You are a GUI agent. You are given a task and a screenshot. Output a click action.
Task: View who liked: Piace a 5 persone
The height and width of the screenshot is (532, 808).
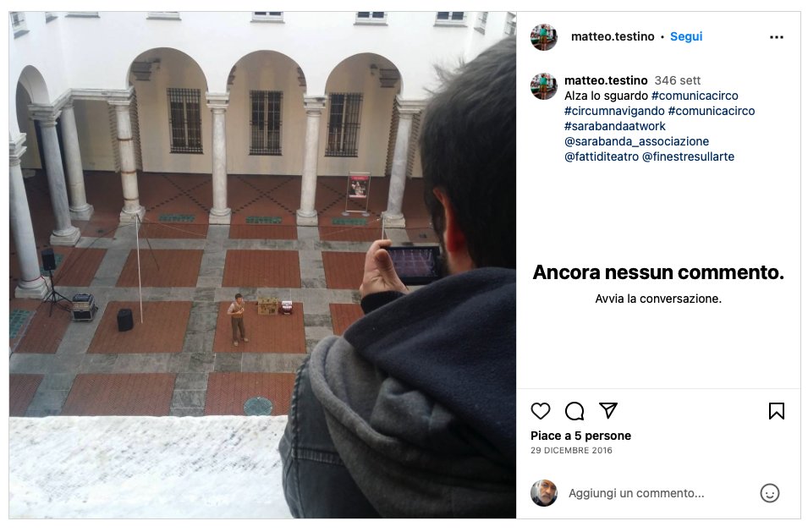tap(580, 436)
